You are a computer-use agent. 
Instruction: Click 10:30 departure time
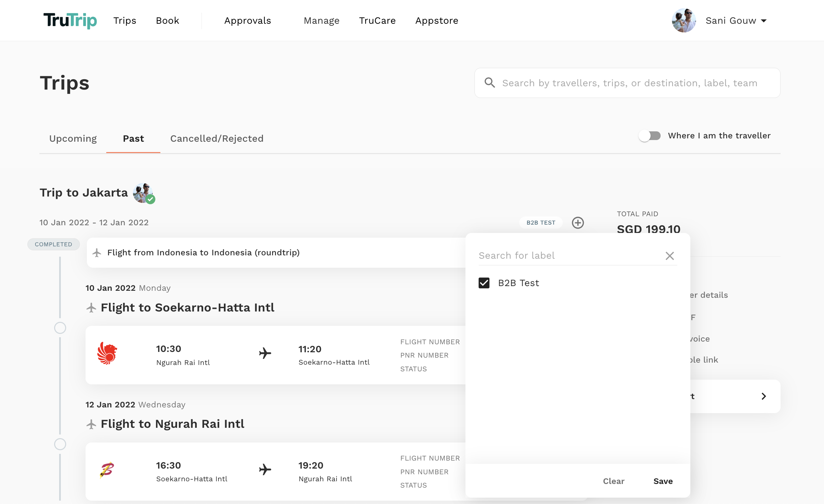click(x=168, y=349)
